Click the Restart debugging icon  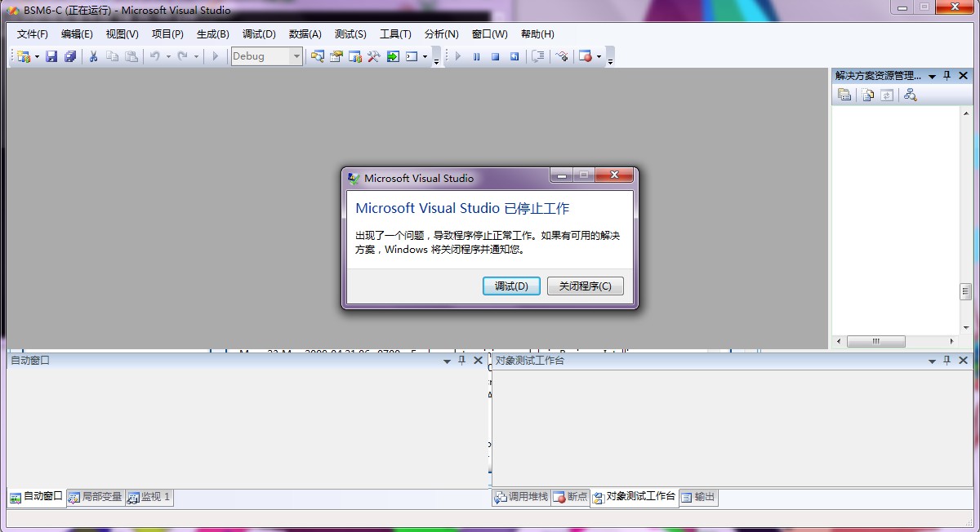coord(514,56)
